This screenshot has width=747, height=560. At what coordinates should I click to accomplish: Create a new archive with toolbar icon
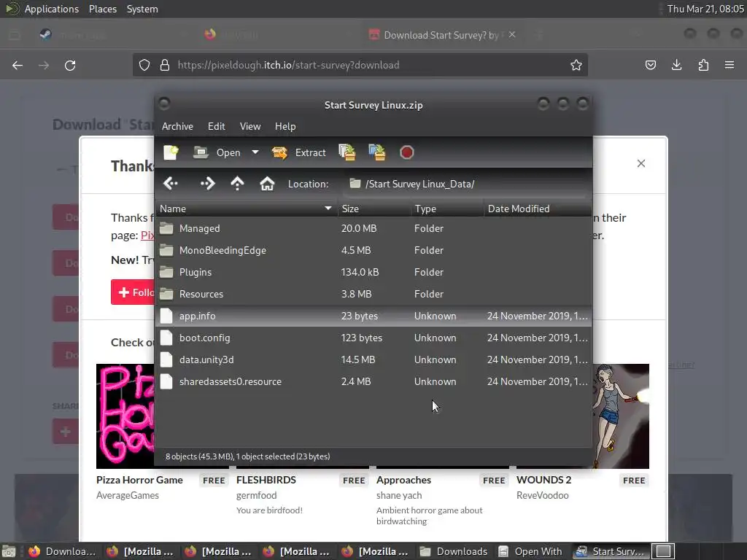(x=171, y=152)
